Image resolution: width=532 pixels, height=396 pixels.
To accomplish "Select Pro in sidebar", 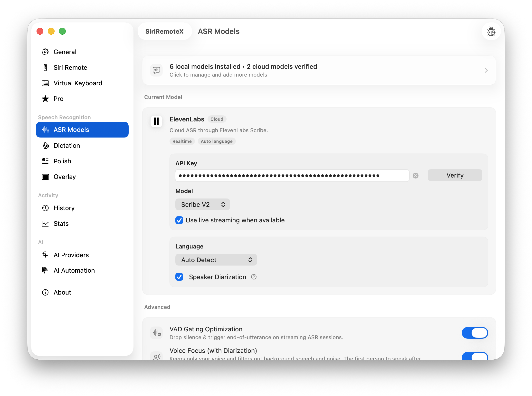I will pos(82,99).
